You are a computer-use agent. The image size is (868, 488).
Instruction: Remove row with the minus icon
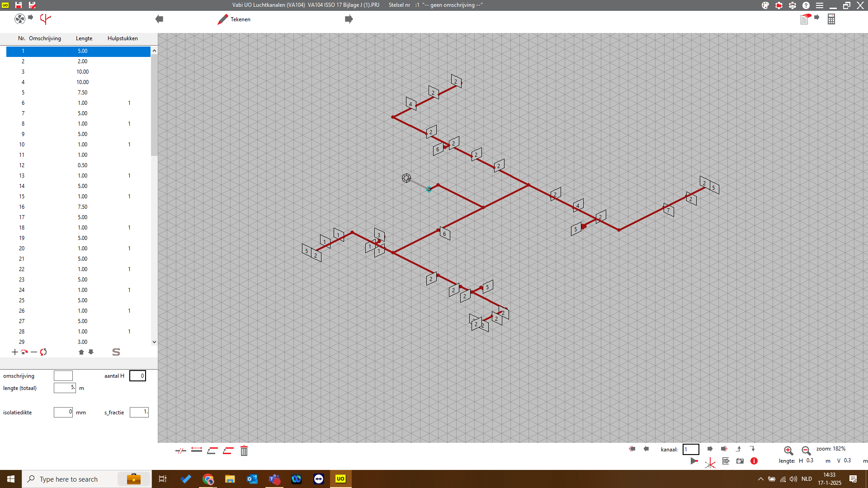(x=34, y=352)
